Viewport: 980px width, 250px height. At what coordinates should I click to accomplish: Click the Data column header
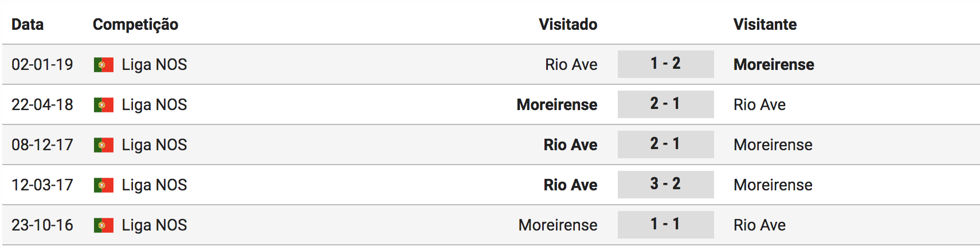28,25
